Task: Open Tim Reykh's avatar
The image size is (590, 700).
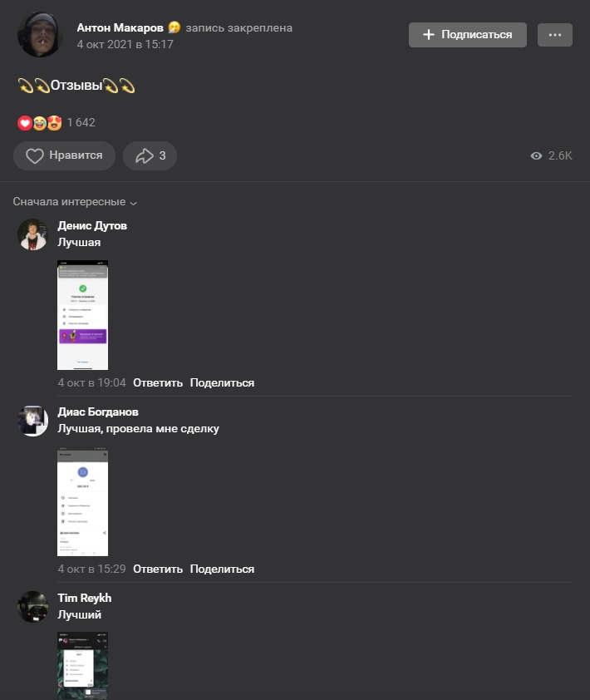Action: click(32, 607)
